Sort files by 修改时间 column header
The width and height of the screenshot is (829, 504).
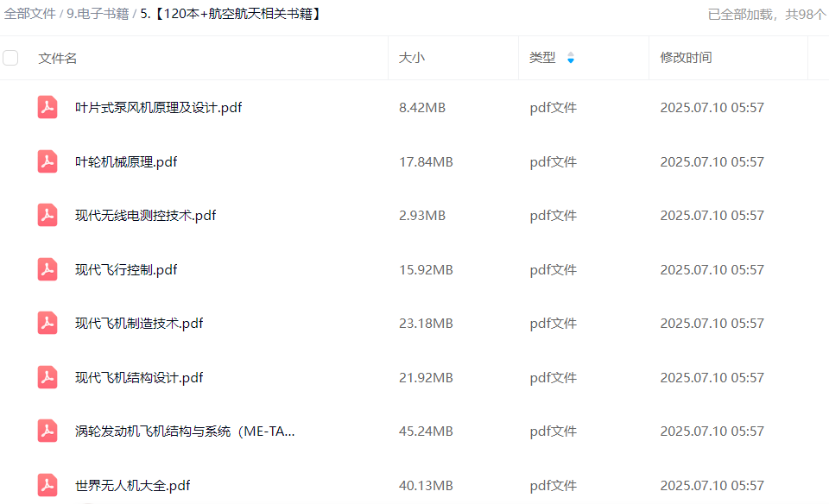pos(686,58)
